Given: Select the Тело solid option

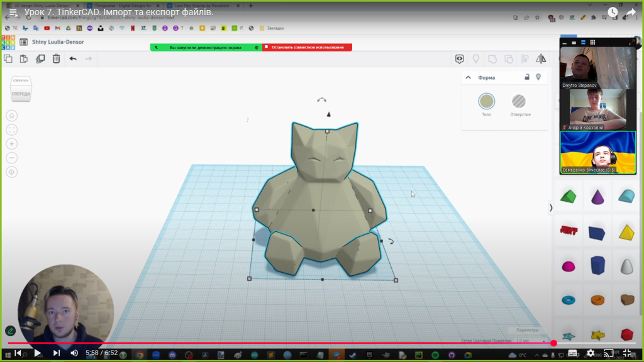Looking at the screenshot, I should pos(486,101).
